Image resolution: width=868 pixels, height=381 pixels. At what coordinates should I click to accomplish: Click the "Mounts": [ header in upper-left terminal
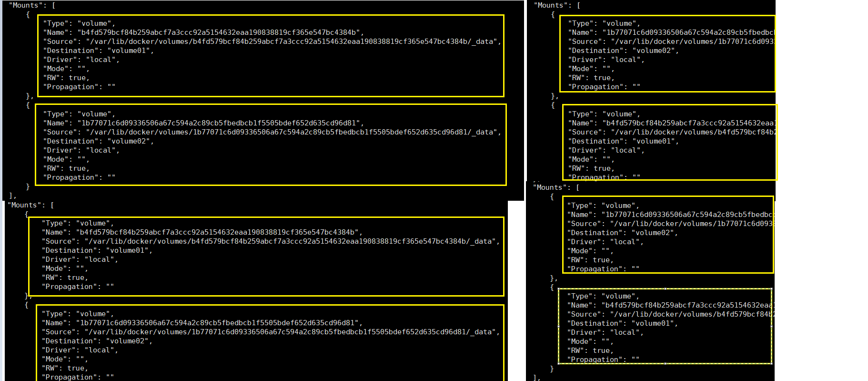[x=32, y=5]
